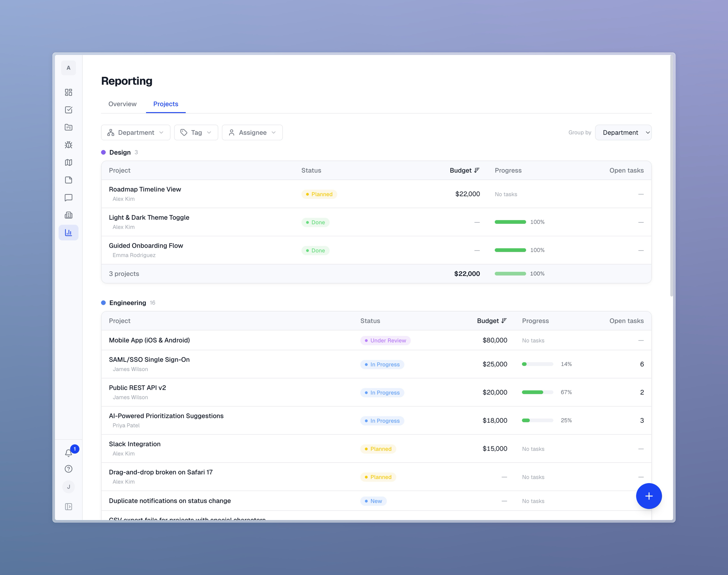
Task: Open the dashboard grid icon in sidebar
Action: click(68, 92)
